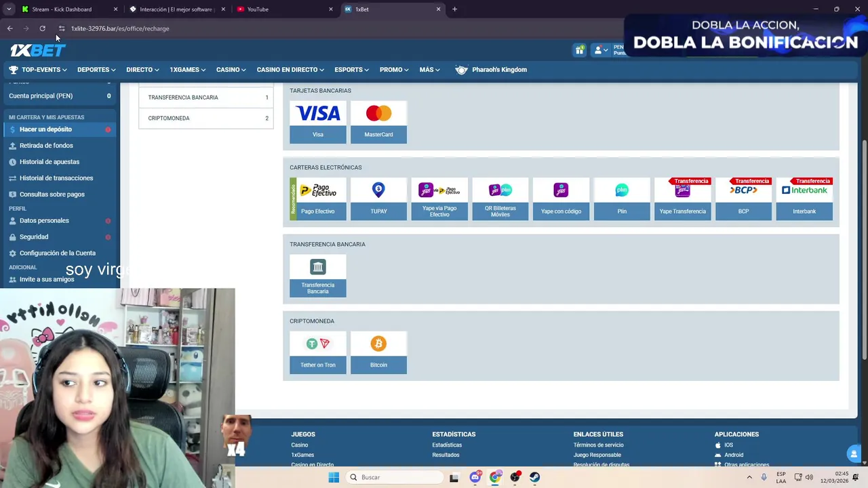This screenshot has width=868, height=488.
Task: Open Discord from the taskbar
Action: (475, 477)
